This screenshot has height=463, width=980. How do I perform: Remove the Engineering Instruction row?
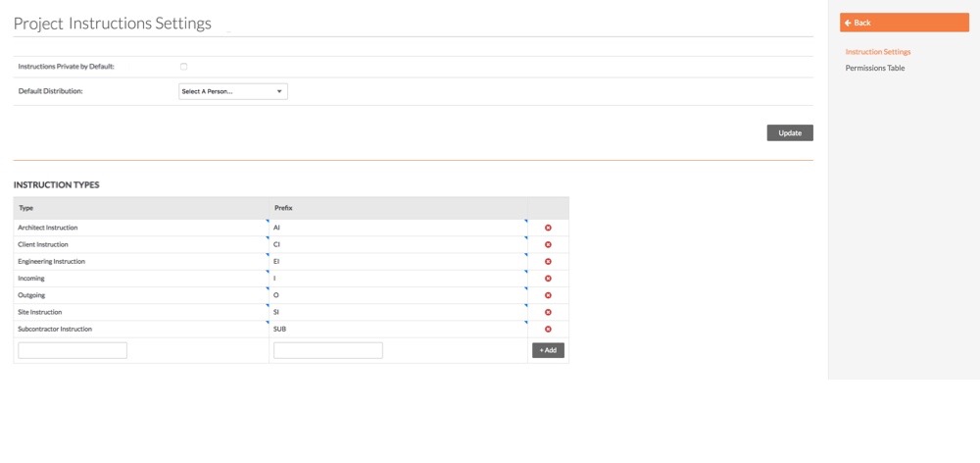(x=548, y=262)
